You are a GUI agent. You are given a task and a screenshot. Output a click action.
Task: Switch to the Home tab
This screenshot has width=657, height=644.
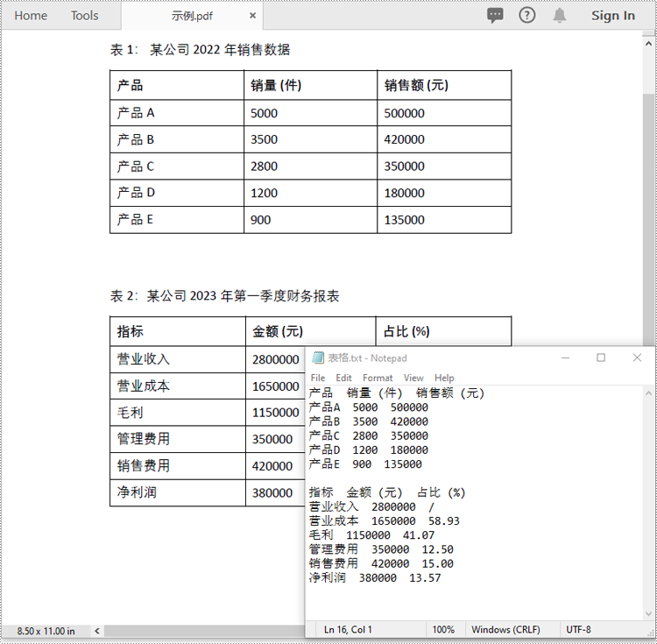[x=31, y=16]
